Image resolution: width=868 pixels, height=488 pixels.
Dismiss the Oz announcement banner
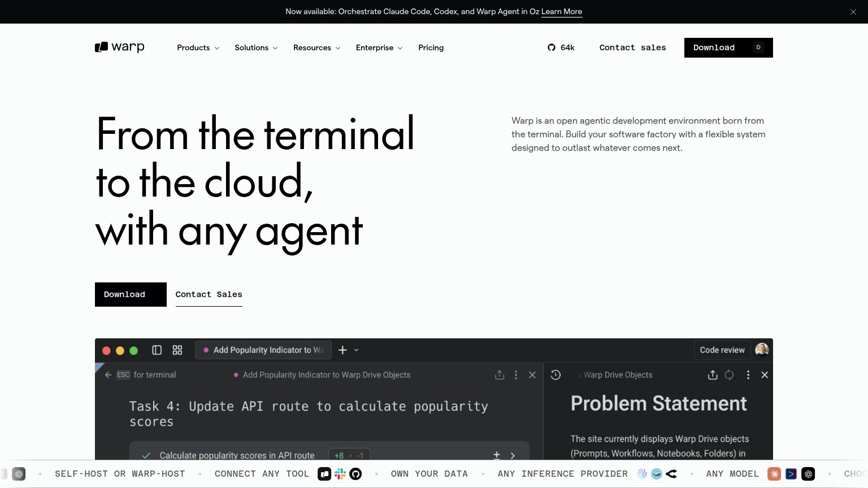point(853,12)
